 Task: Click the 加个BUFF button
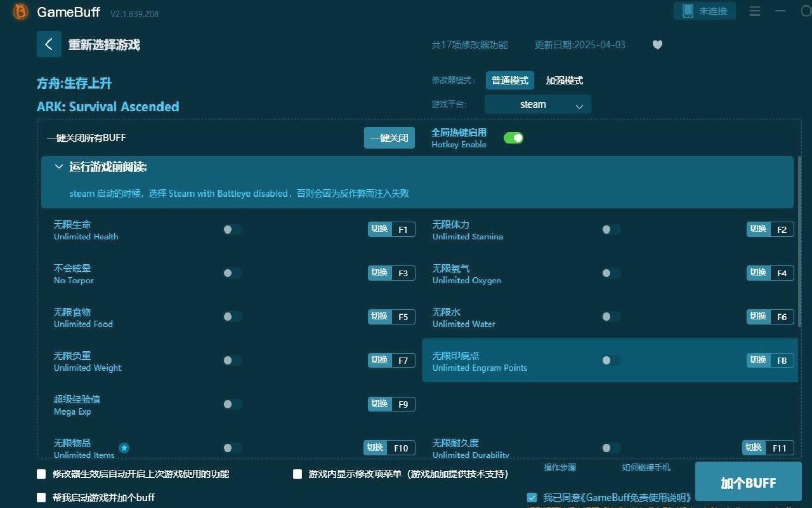pos(749,483)
